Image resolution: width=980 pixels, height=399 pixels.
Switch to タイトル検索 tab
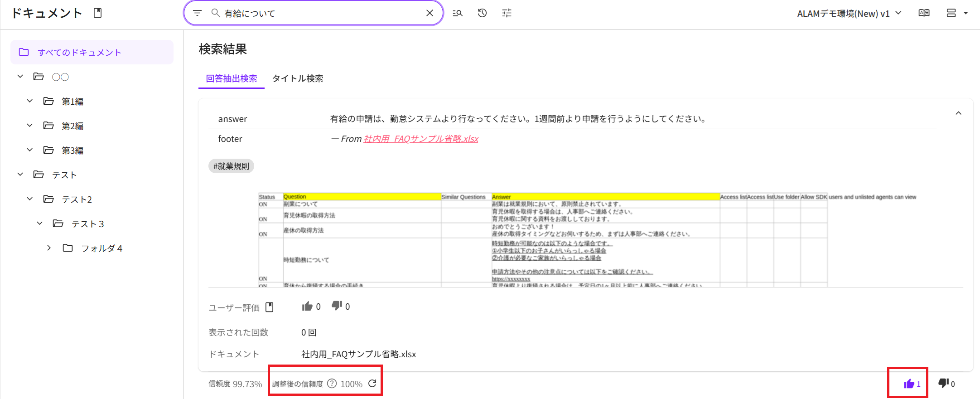point(298,78)
